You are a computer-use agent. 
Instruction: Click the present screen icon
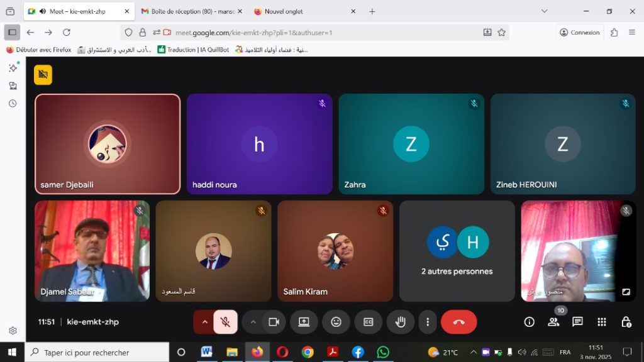[x=304, y=322]
